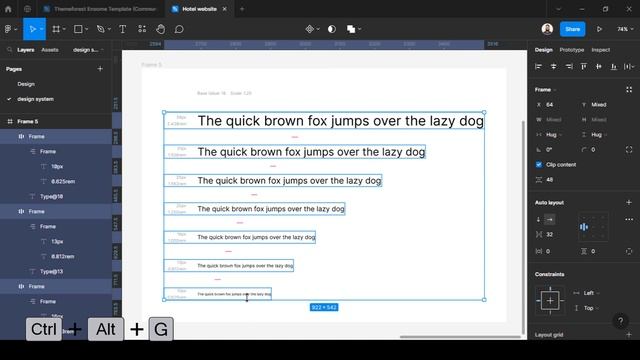The image size is (640, 360).
Task: Click the Resize to fit icon
Action: (629, 89)
